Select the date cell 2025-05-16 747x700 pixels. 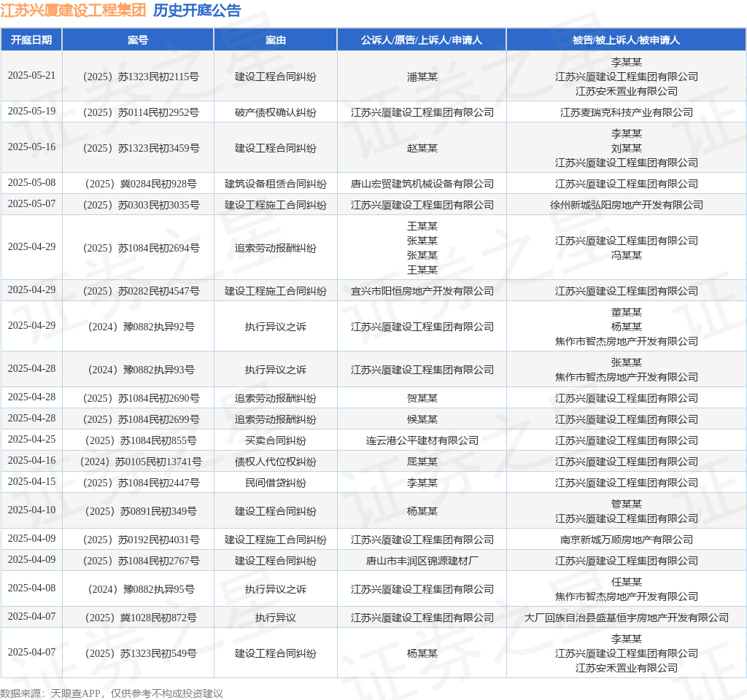pyautogui.click(x=31, y=147)
